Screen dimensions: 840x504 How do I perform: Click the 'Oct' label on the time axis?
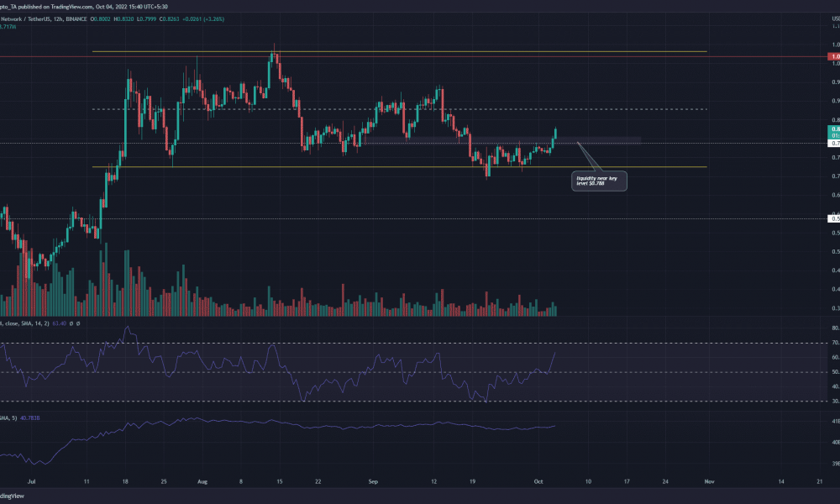tap(538, 481)
